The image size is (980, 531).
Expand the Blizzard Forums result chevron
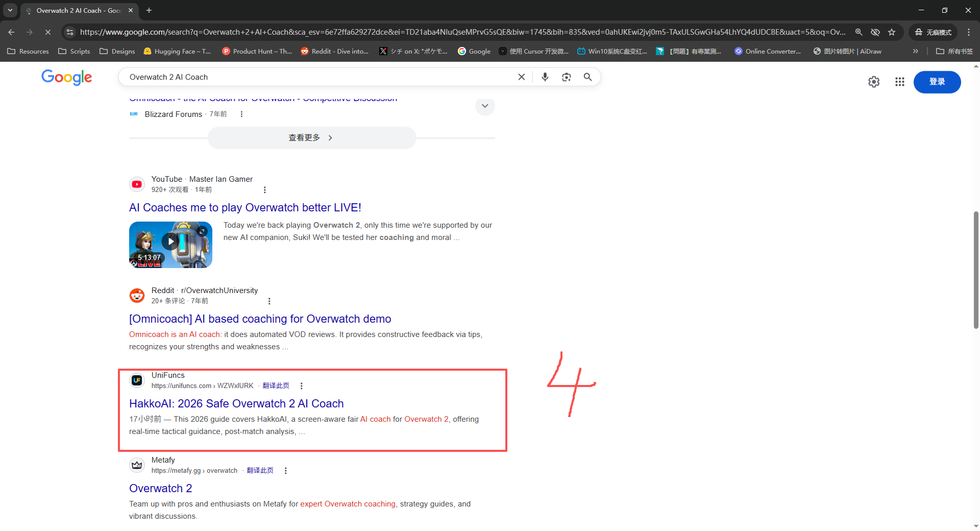click(485, 106)
